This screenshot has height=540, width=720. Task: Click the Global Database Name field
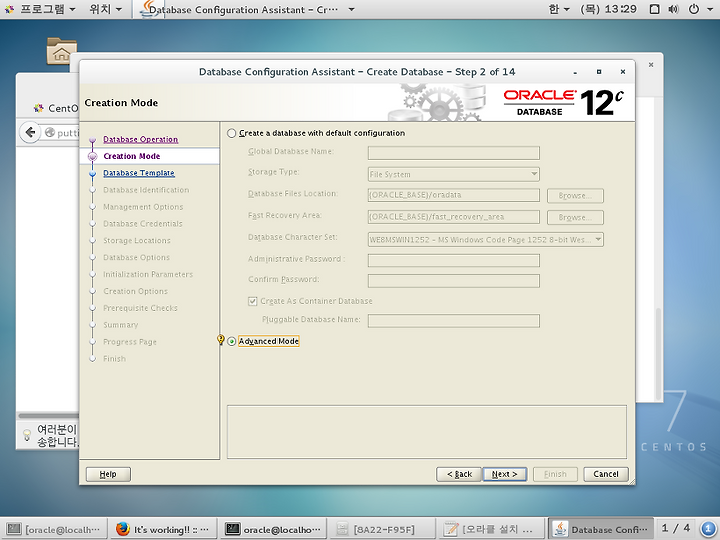pos(454,153)
